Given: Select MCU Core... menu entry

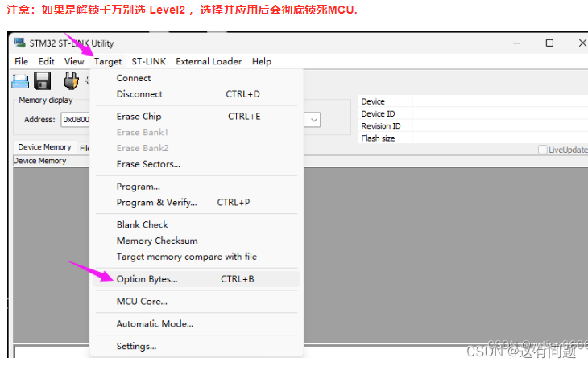Looking at the screenshot, I should click(x=197, y=302).
